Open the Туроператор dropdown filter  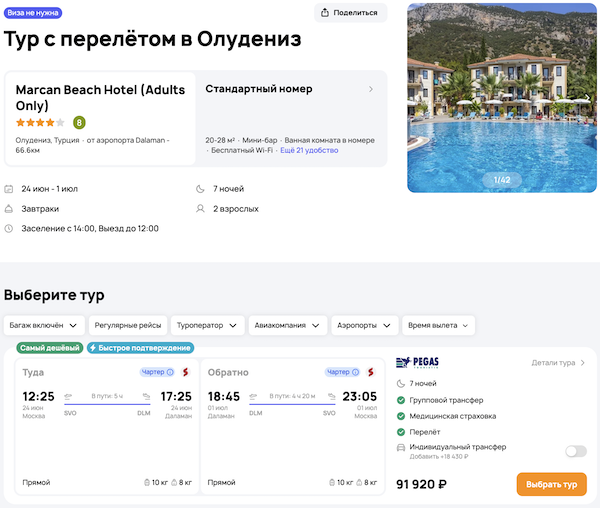(x=207, y=325)
